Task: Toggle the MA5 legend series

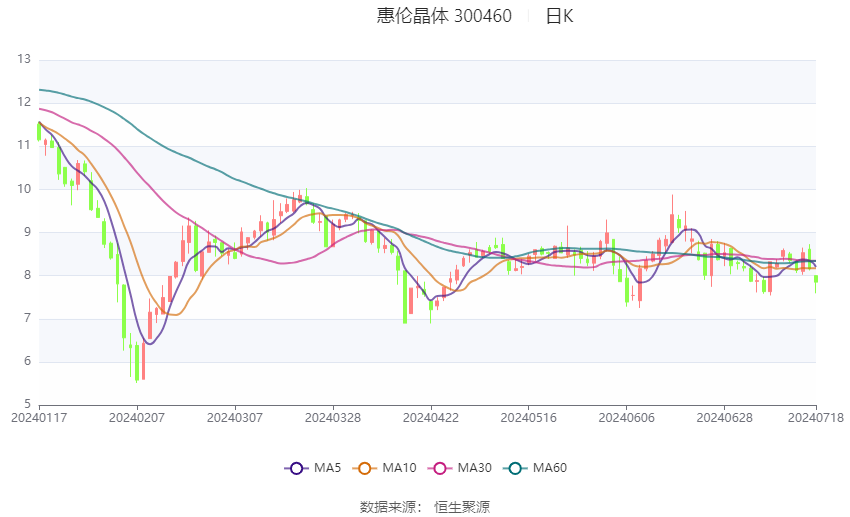Action: coord(313,468)
